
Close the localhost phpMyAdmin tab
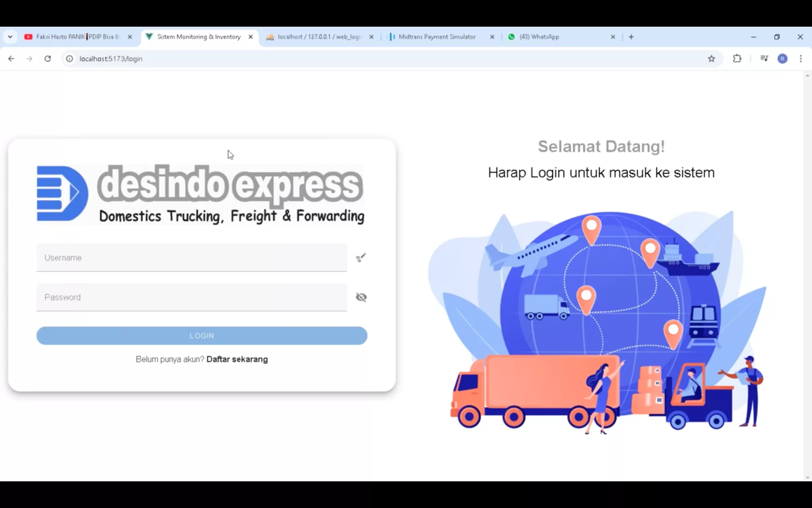click(371, 37)
